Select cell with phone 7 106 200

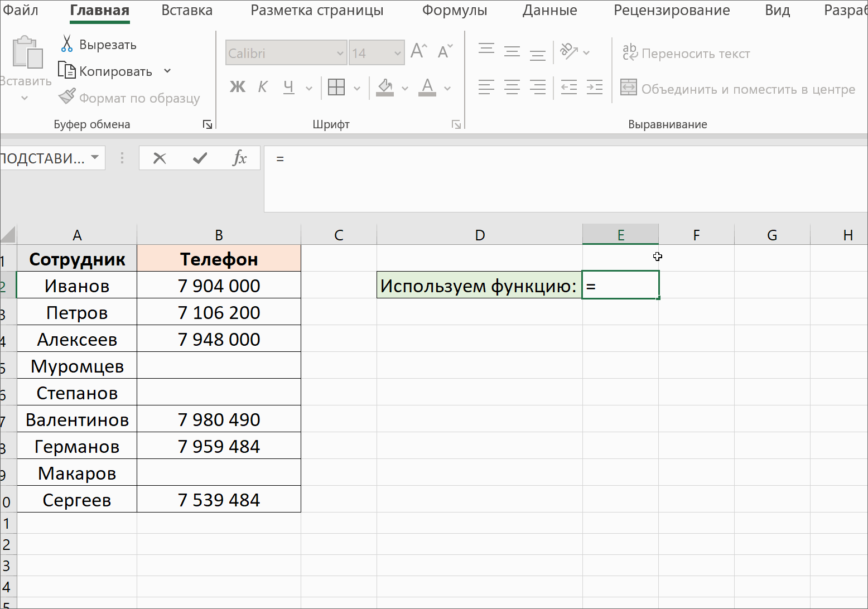(x=219, y=312)
